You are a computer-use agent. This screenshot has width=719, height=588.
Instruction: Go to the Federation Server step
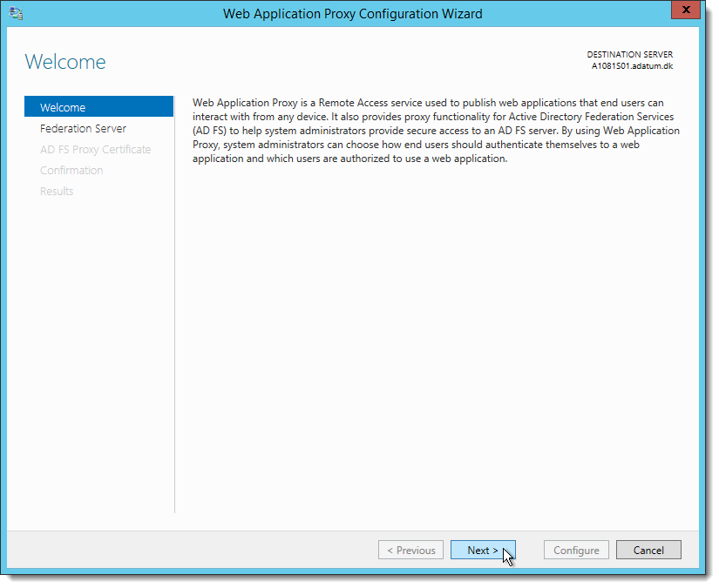click(x=83, y=128)
